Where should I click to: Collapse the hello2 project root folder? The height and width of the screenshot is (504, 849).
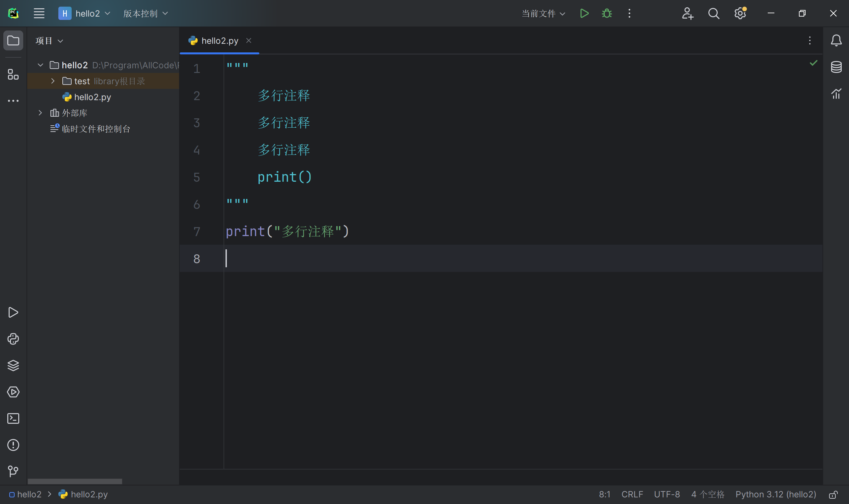click(40, 65)
